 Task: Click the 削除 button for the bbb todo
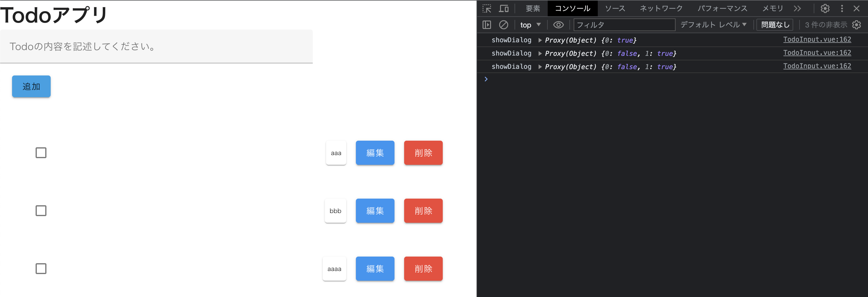[x=423, y=211]
